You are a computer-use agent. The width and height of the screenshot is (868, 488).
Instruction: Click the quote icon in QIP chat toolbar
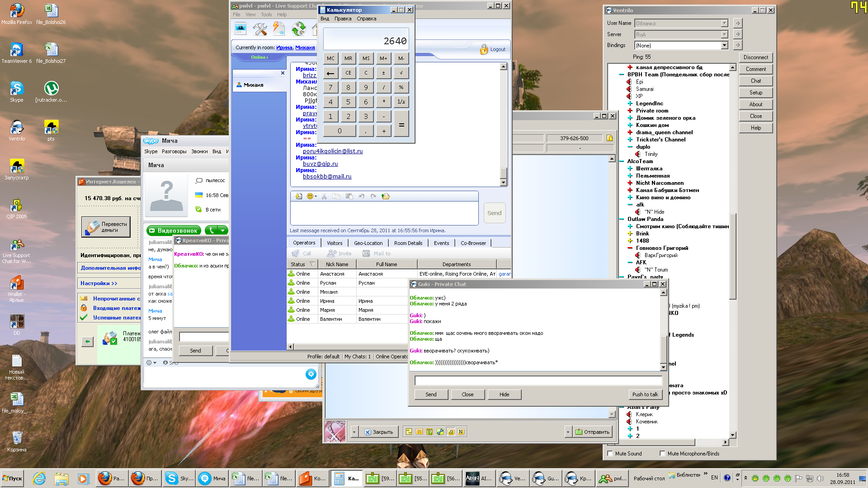pos(409,432)
